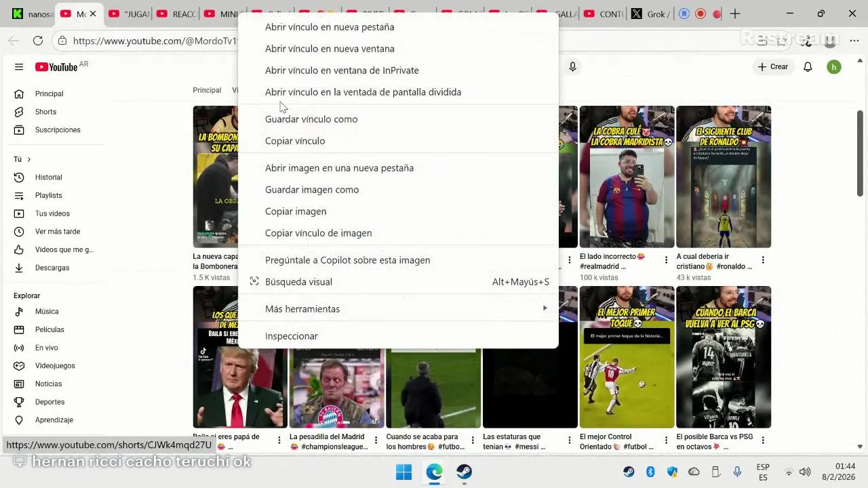Viewport: 868px width, 488px height.
Task: Switch to the channel's Principal tab
Action: pyautogui.click(x=207, y=90)
